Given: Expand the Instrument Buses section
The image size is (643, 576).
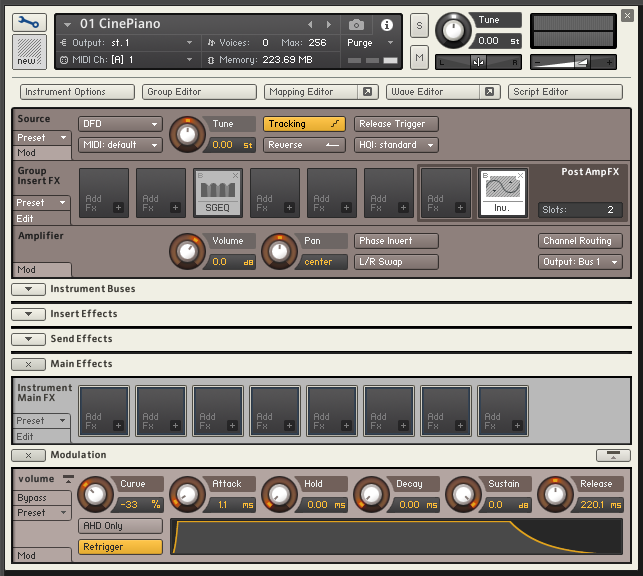Looking at the screenshot, I should [28, 289].
